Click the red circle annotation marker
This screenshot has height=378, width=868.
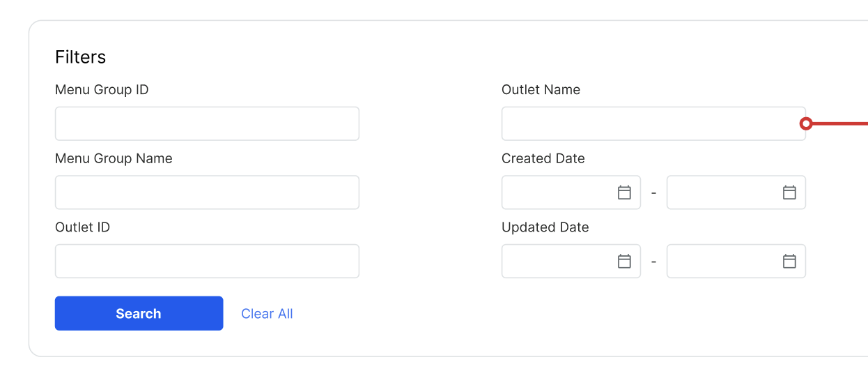[806, 124]
